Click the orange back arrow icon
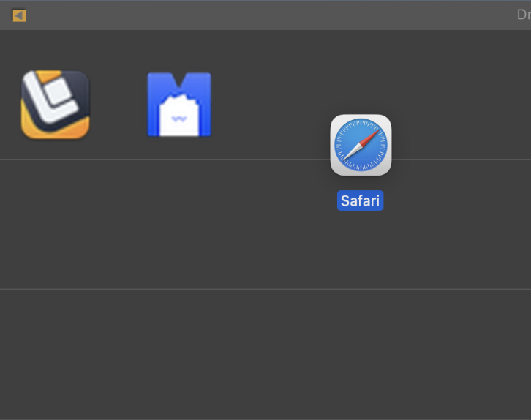The image size is (531, 420). tap(19, 15)
